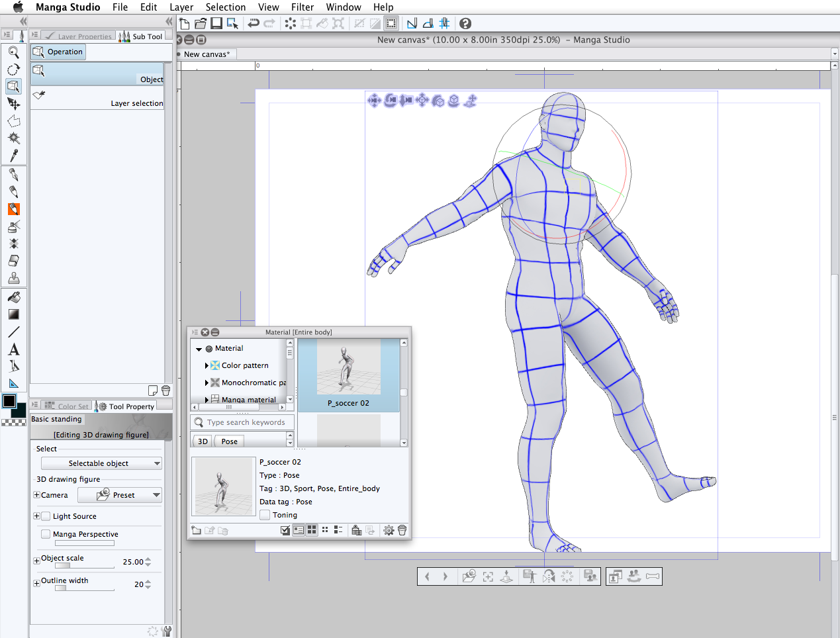
Task: Select the Text tool
Action: tap(13, 349)
